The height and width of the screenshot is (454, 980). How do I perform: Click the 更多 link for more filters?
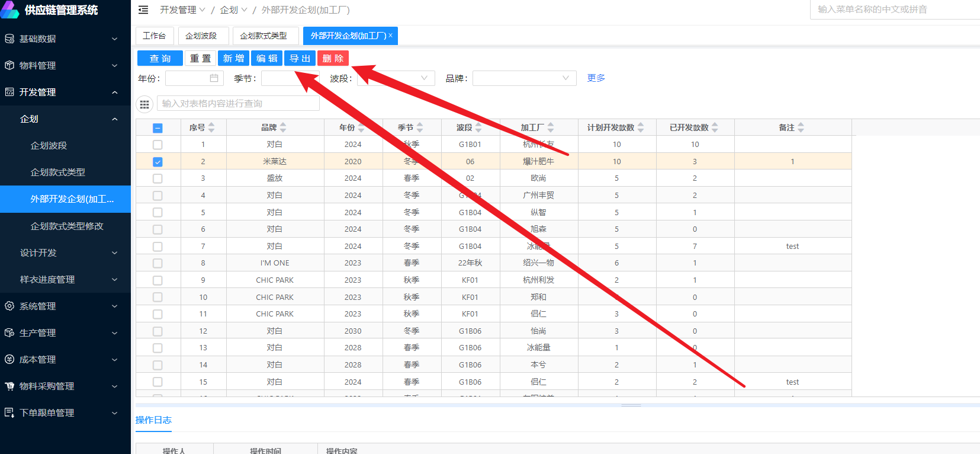click(596, 78)
